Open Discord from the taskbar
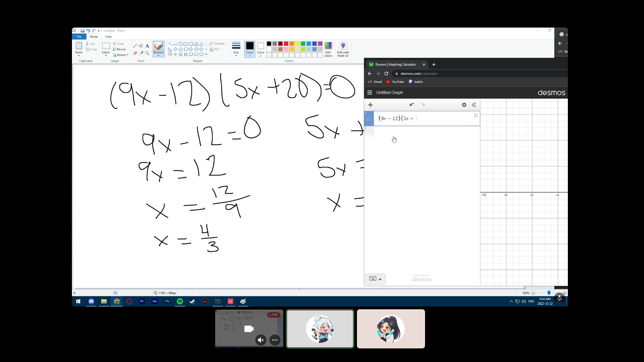The height and width of the screenshot is (362, 644). point(91,301)
